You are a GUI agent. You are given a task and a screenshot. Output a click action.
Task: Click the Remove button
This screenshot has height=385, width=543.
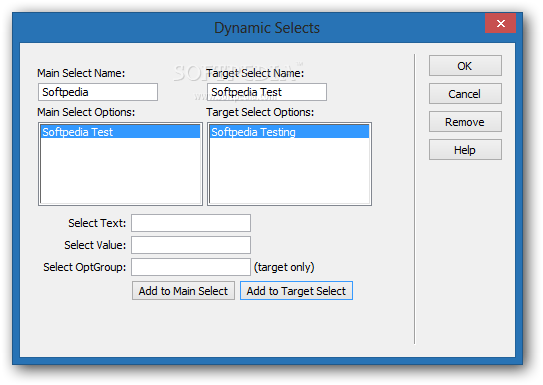pyautogui.click(x=465, y=122)
